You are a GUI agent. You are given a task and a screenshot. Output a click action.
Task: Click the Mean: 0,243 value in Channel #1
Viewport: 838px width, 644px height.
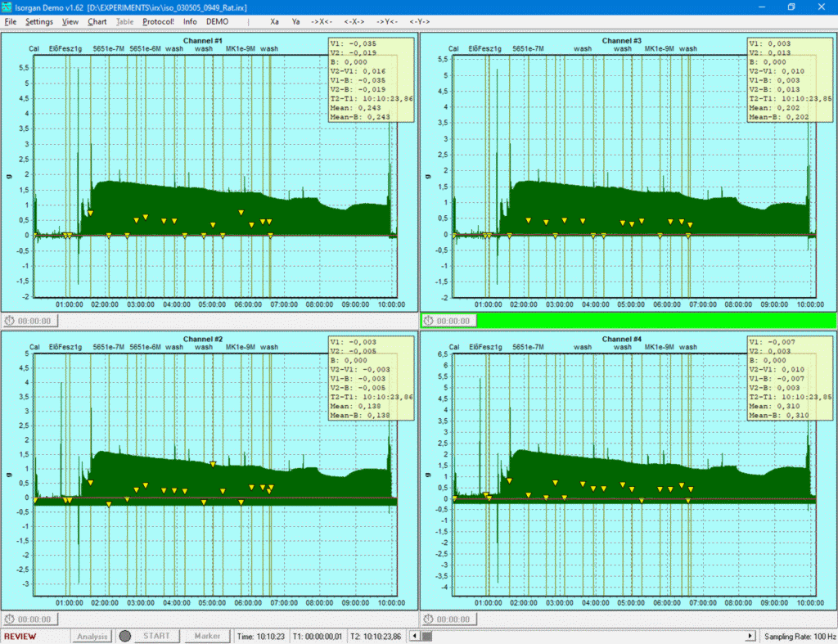click(355, 108)
